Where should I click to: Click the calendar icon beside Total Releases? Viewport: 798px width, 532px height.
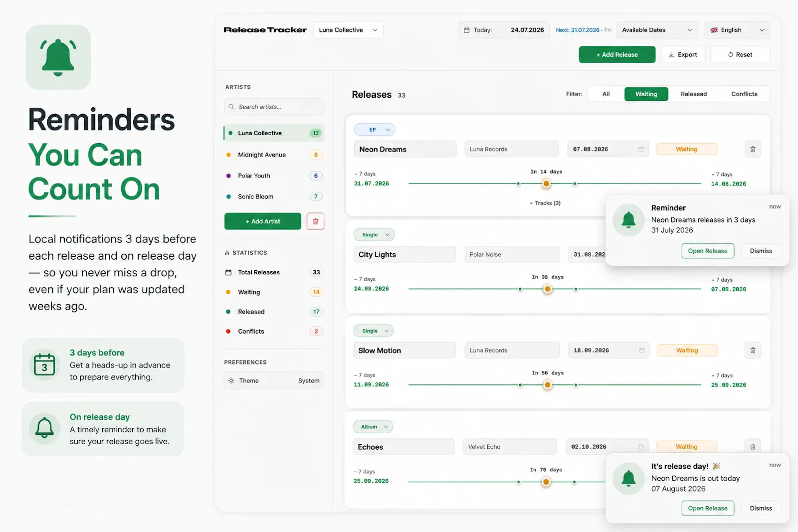(x=228, y=272)
